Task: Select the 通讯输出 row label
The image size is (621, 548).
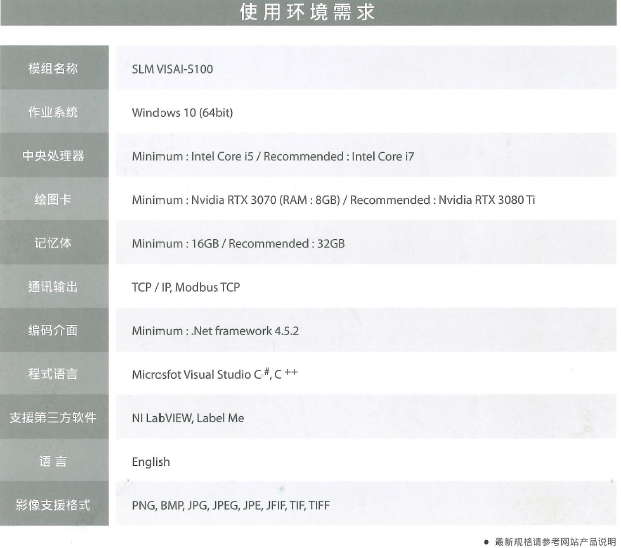Action: coord(54,287)
